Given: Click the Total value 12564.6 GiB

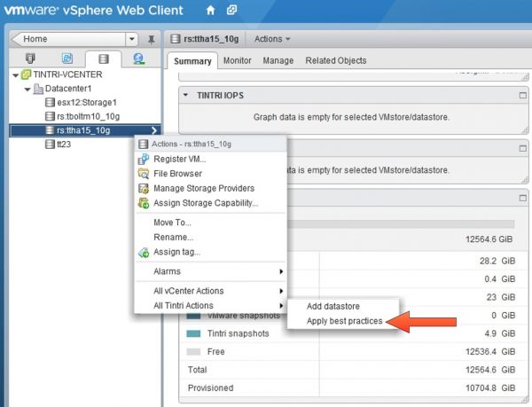Looking at the screenshot, I should 490,370.
